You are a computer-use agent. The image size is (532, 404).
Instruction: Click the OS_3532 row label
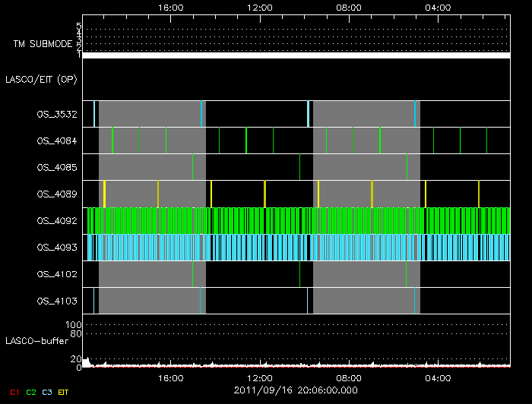click(56, 114)
